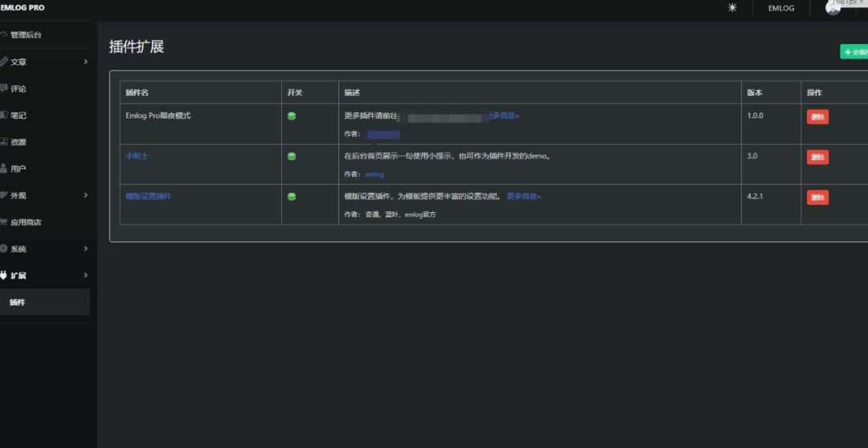Click the users icon in sidebar
The image size is (868, 448).
4,169
